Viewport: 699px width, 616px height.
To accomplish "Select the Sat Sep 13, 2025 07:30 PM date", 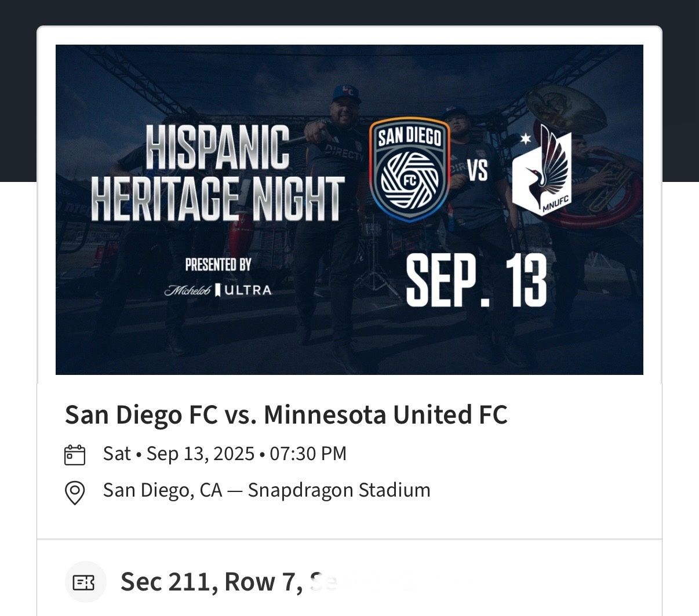I will pyautogui.click(x=225, y=453).
